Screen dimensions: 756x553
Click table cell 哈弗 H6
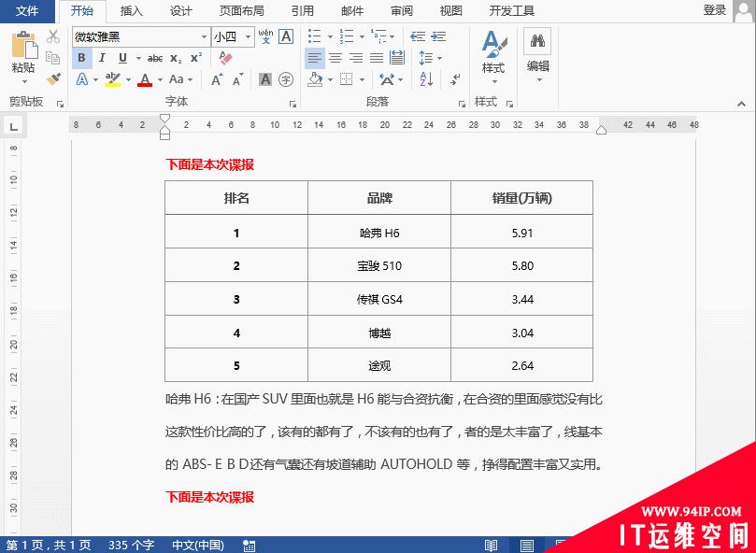(379, 233)
